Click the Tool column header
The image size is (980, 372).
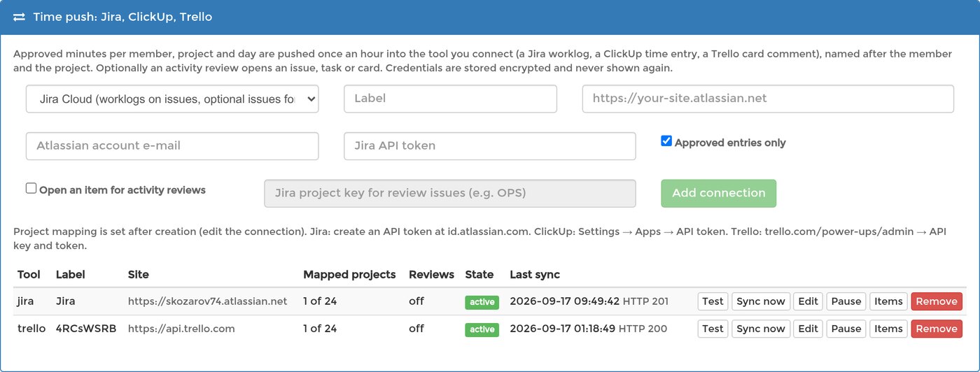point(29,274)
